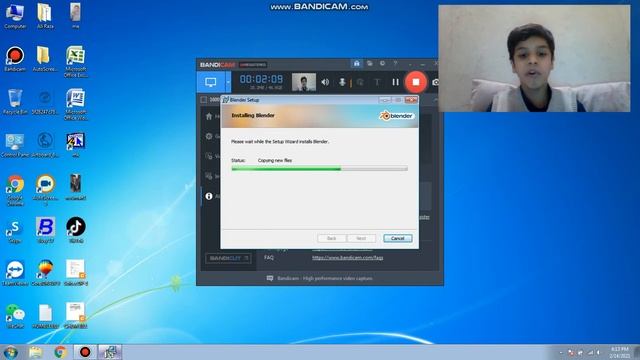Open General settings gear in Bandicam sidebar

[209, 136]
